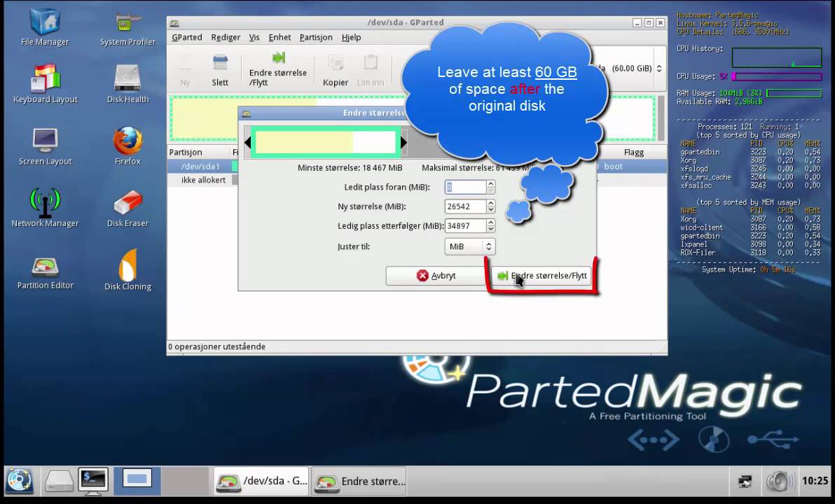
Task: Open the Juster til MiB dropdown
Action: (x=469, y=246)
